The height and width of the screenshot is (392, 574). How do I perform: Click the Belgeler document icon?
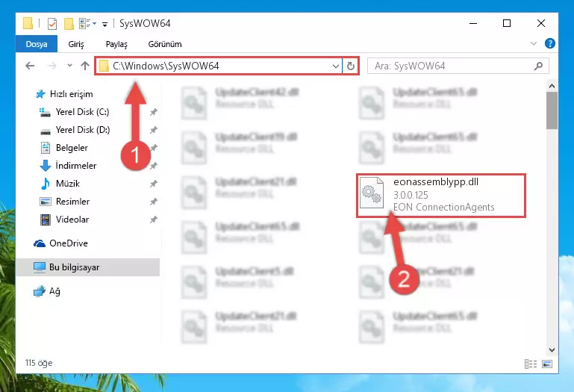pyautogui.click(x=45, y=148)
